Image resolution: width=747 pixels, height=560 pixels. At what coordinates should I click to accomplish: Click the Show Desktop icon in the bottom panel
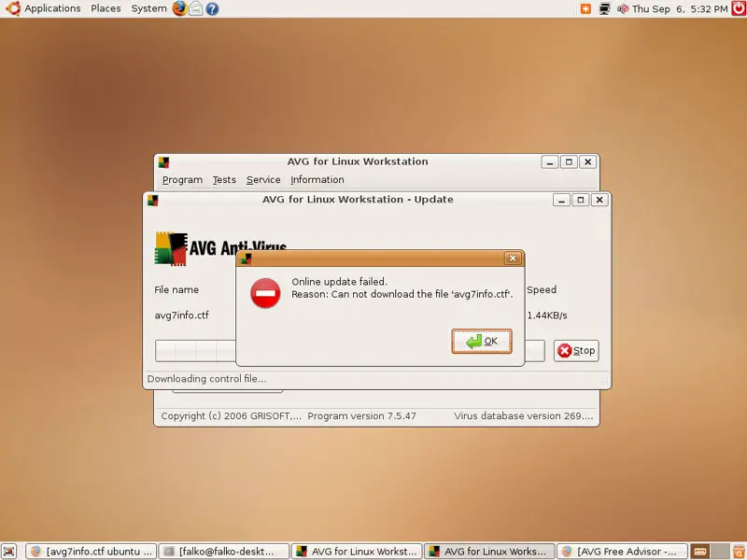[9, 552]
